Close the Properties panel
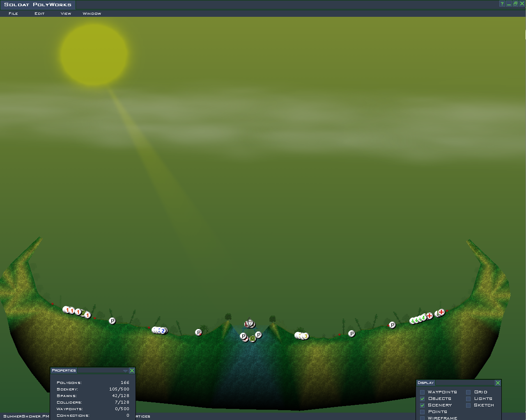The height and width of the screenshot is (420, 526). click(132, 370)
